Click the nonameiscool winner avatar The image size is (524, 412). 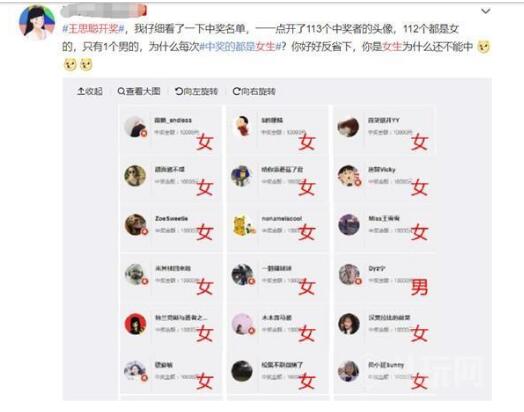click(x=243, y=225)
